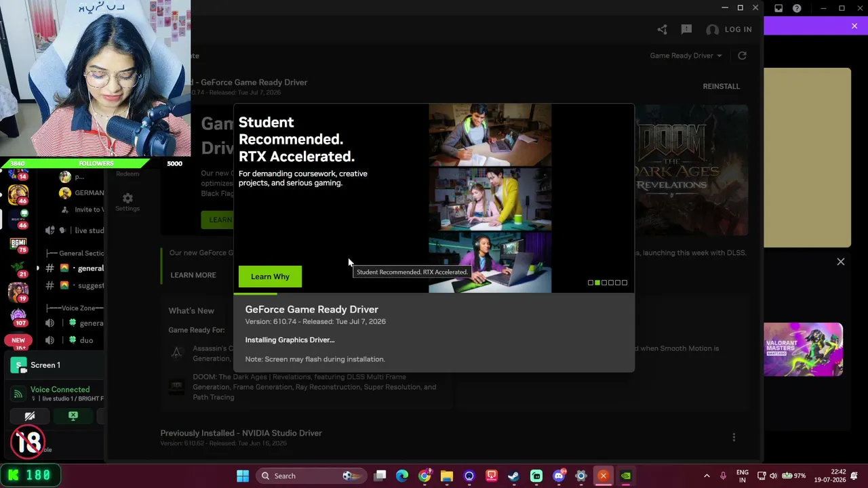Open the Settings gear on the taskbar
Screen dimensions: 868x488
point(581,476)
